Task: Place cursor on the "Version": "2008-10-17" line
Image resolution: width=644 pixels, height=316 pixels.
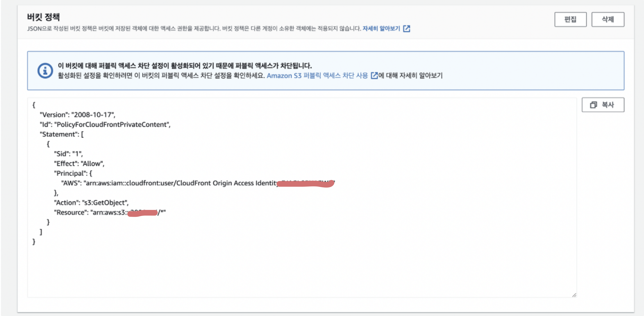Action: coord(78,115)
